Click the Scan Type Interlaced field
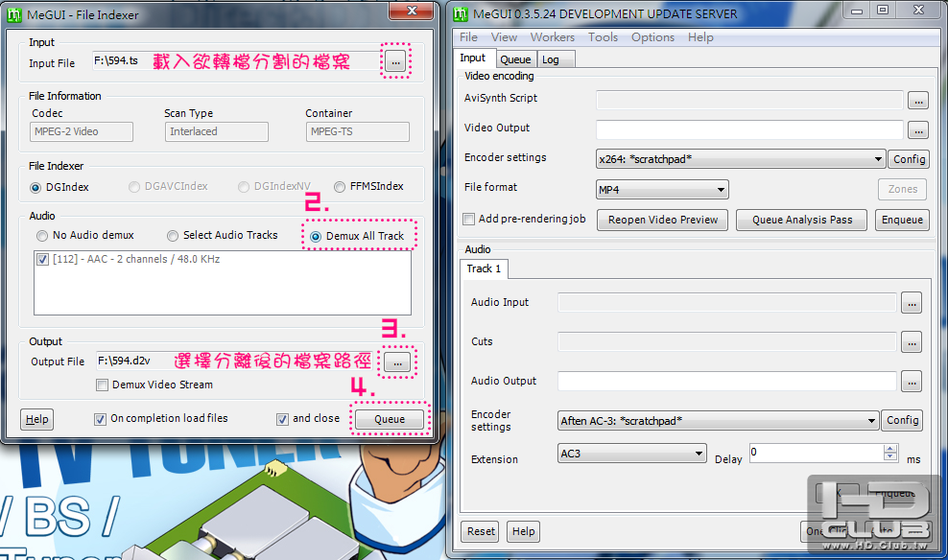The width and height of the screenshot is (948, 560). tap(217, 131)
